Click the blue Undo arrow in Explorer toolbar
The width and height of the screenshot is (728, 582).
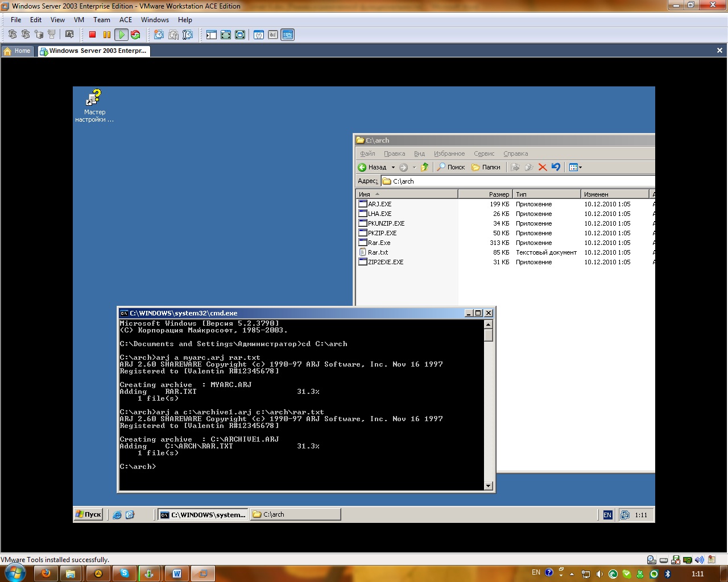click(x=556, y=167)
